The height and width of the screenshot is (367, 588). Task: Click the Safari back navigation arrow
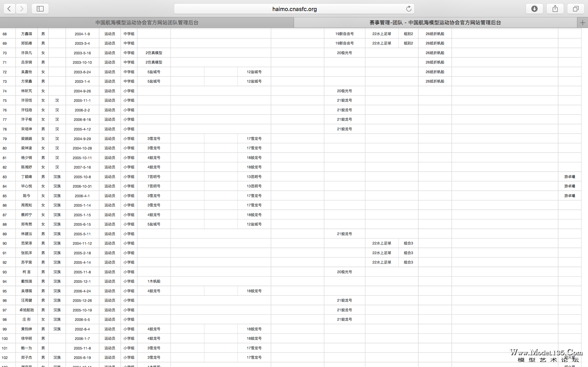click(9, 9)
